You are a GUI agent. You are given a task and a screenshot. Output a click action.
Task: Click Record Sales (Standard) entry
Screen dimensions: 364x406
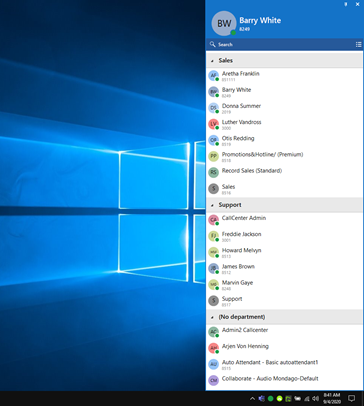coord(252,171)
